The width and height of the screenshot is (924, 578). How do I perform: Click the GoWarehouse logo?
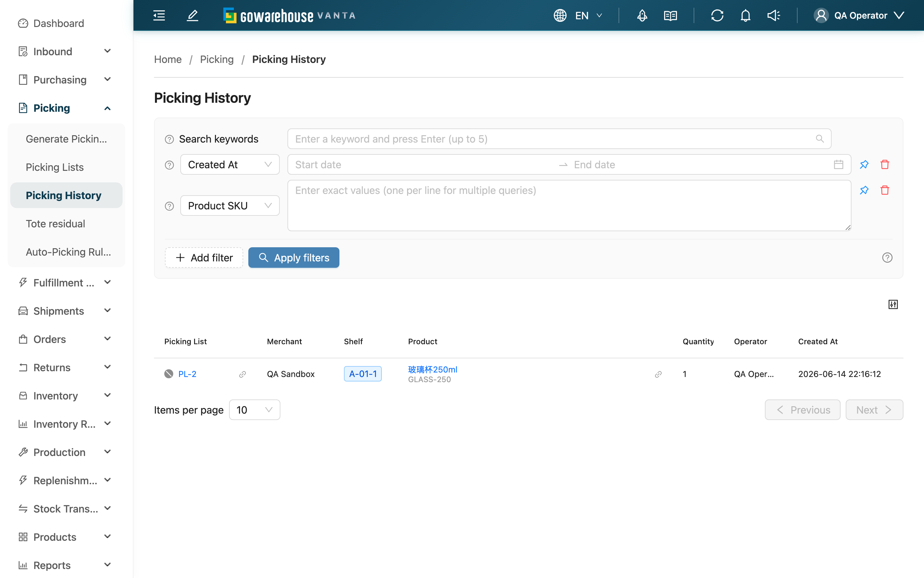289,15
